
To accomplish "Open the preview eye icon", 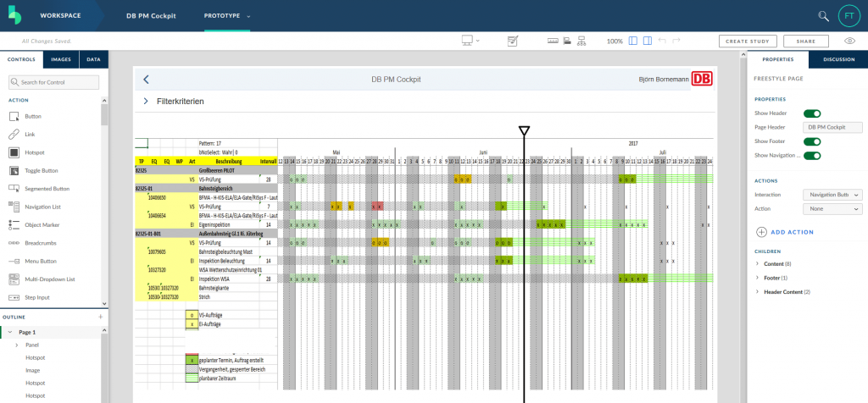I will pyautogui.click(x=849, y=41).
